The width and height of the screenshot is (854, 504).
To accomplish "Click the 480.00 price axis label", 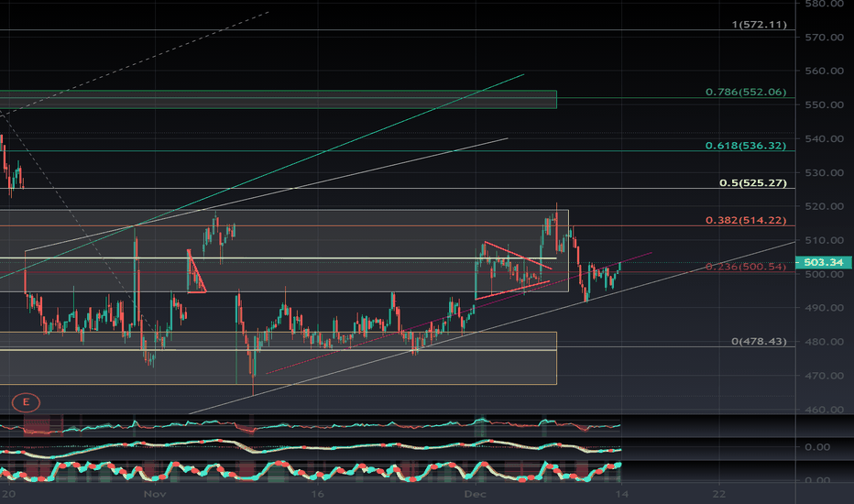I will point(824,342).
